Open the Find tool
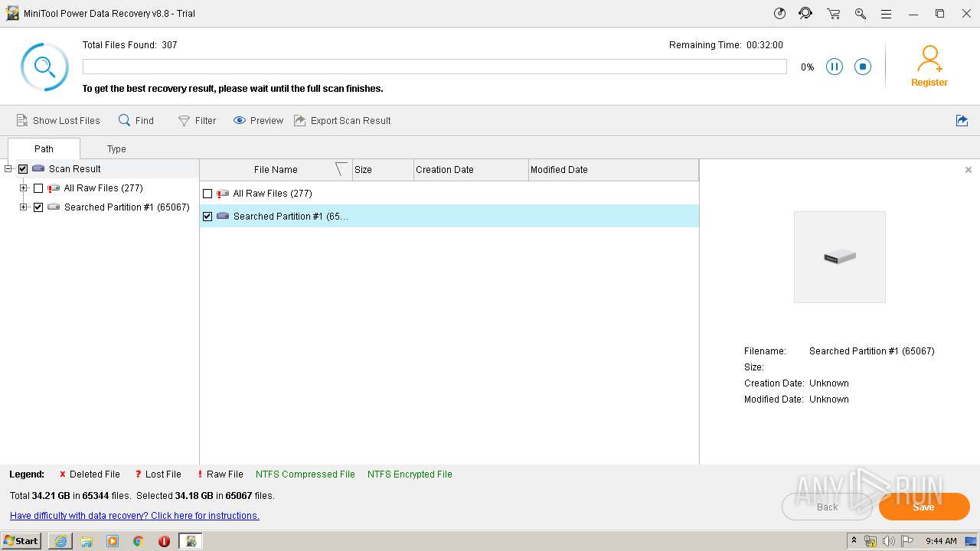This screenshot has width=980, height=551. (x=136, y=121)
